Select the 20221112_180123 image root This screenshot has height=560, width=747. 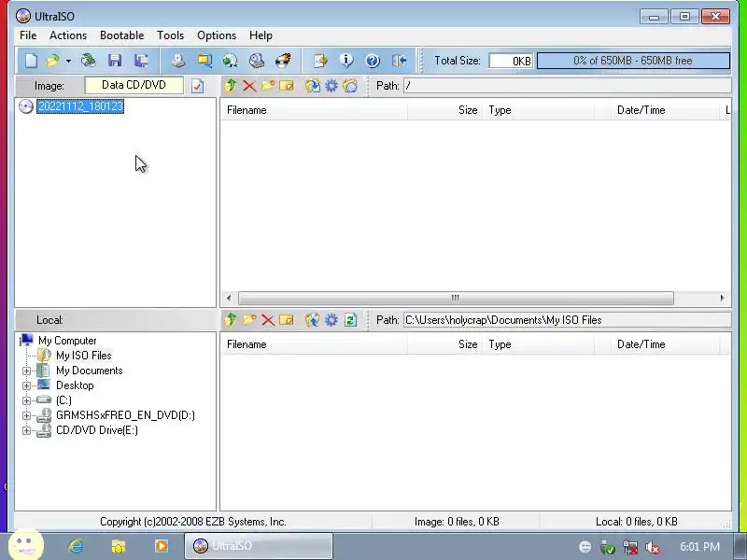tap(80, 106)
